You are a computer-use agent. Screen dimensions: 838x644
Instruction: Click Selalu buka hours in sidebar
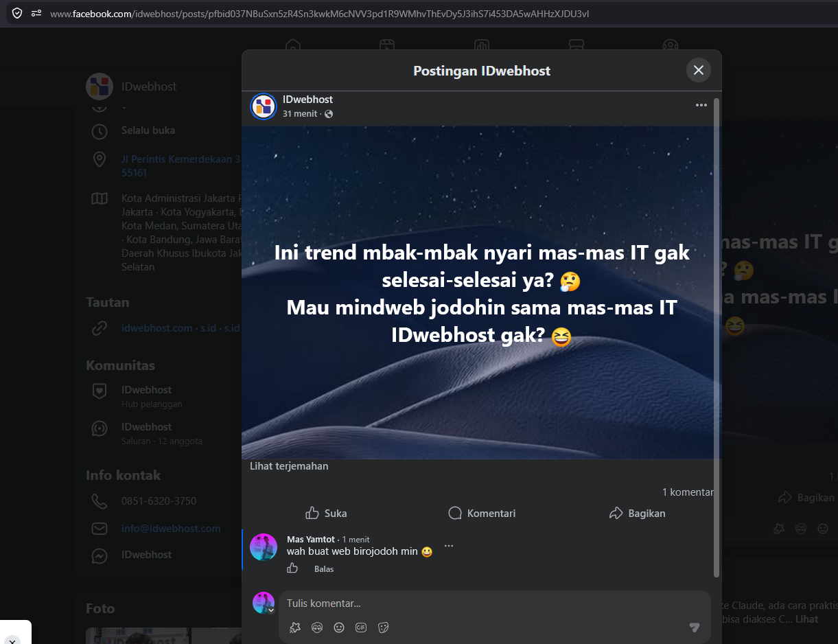pos(148,130)
